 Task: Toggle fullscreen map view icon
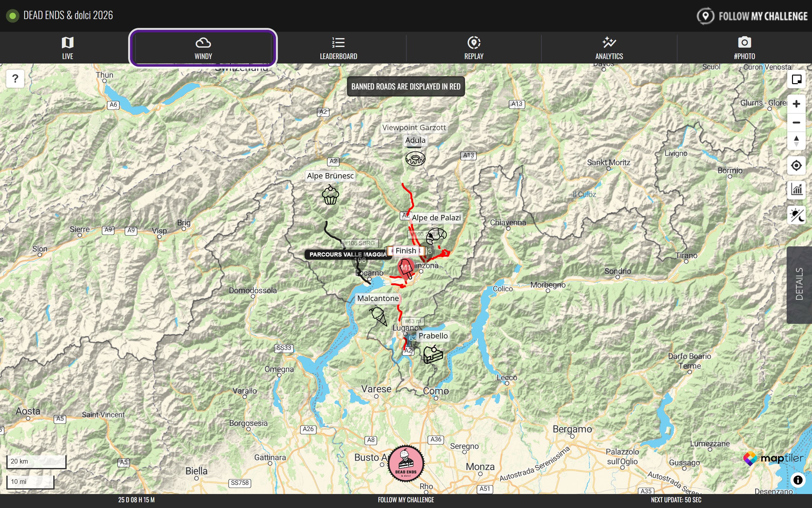[x=796, y=79]
